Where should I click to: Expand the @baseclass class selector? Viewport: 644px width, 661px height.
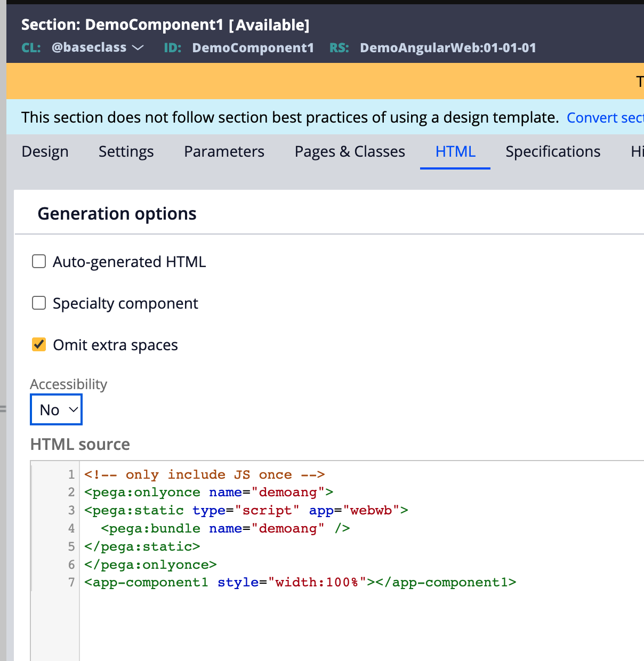point(139,47)
